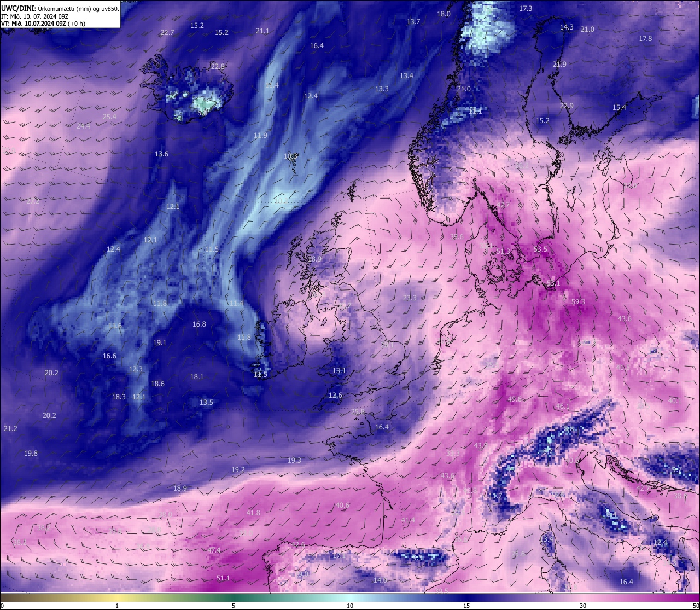Click the 21.1 value at the top
This screenshot has height=610, width=700.
(x=262, y=31)
